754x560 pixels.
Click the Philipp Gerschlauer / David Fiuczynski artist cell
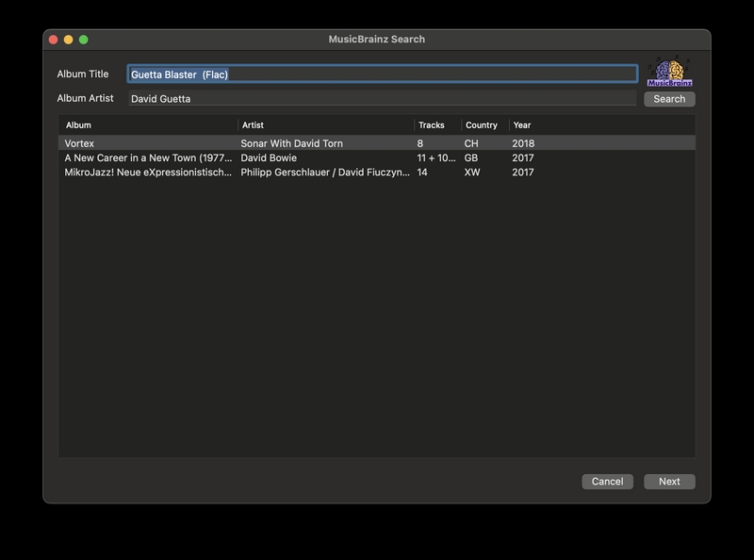pyautogui.click(x=325, y=173)
